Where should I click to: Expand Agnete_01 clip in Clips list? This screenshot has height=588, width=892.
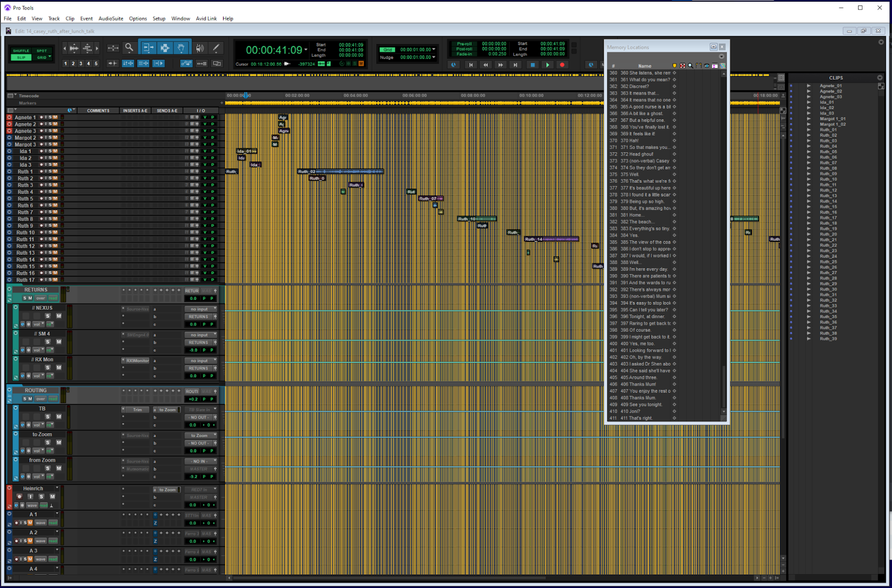coord(809,86)
